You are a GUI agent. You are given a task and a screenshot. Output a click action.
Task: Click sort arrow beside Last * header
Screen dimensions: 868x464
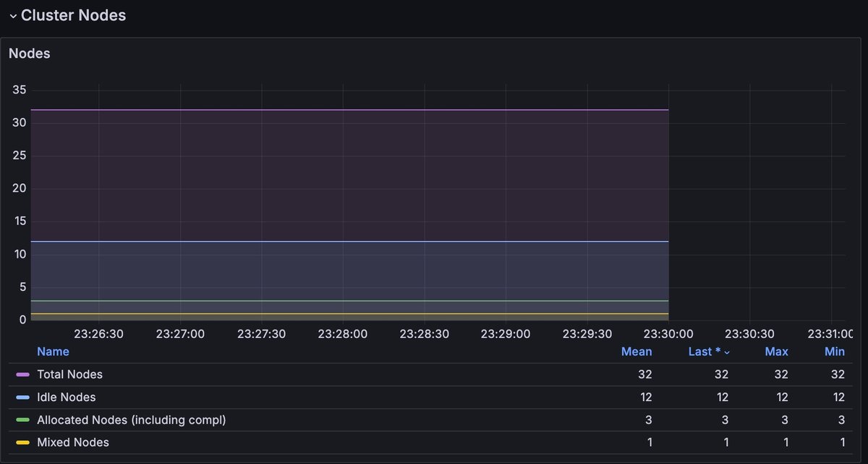click(727, 353)
